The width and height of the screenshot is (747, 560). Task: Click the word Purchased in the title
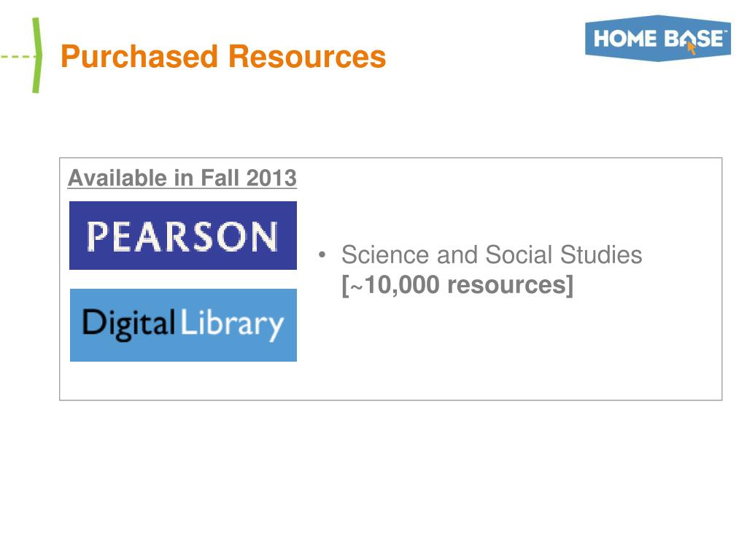[139, 57]
